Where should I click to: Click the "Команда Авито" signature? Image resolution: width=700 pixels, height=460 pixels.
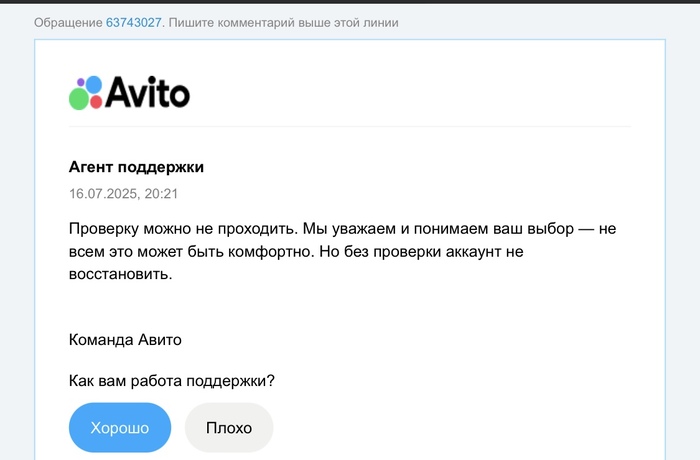pyautogui.click(x=125, y=339)
